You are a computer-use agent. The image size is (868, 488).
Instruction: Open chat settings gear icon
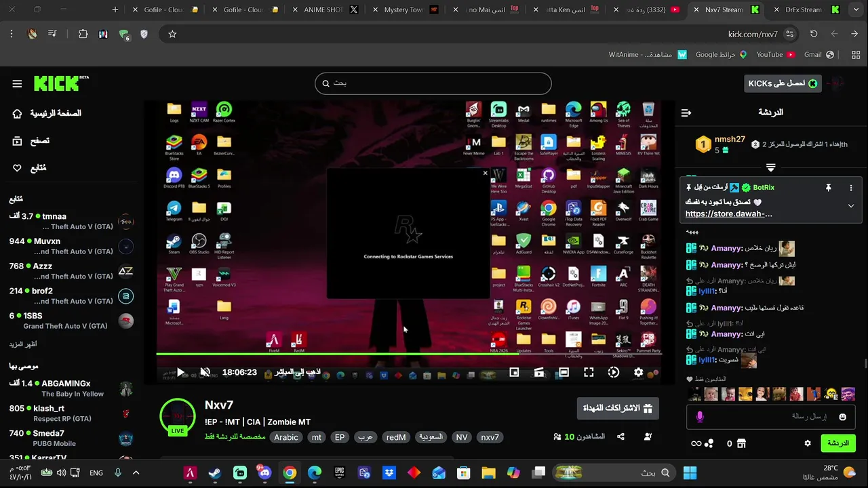pos(808,443)
